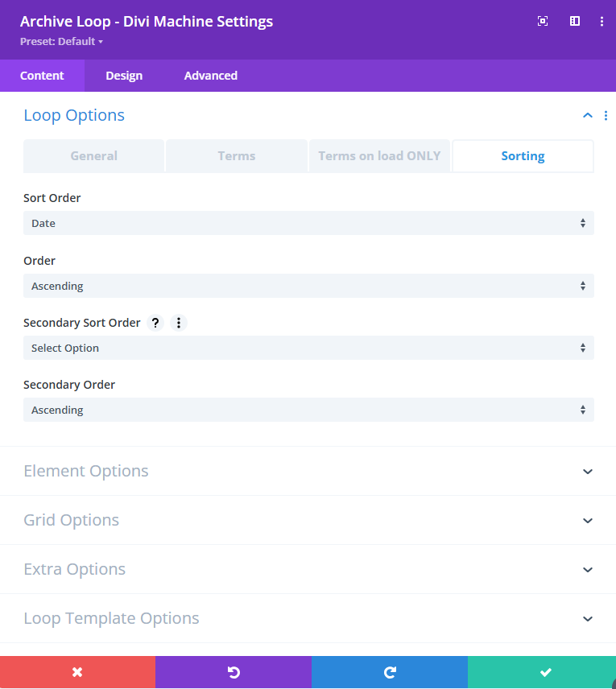Click the Secondary Sort Order help icon

click(156, 323)
